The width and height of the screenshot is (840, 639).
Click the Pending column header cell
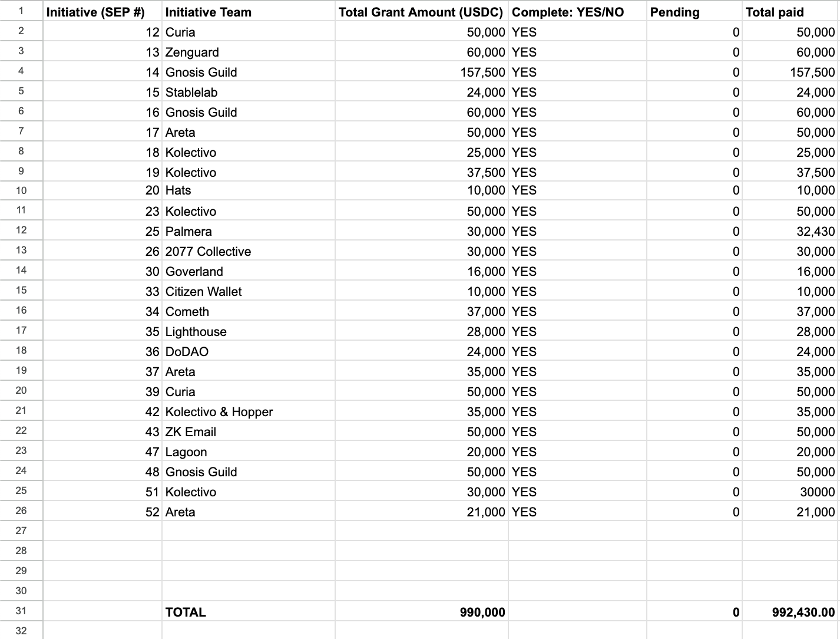694,12
